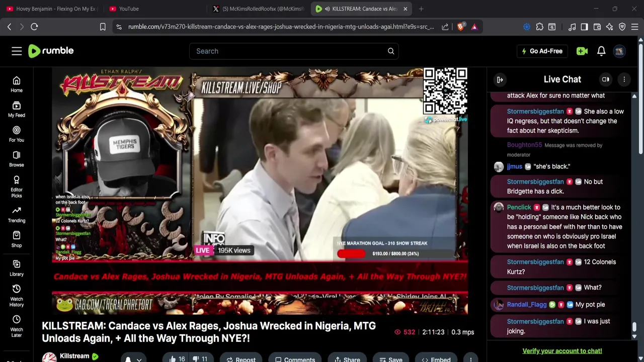Collapse the Live Chat panel
The width and height of the screenshot is (644, 362).
pos(500,79)
